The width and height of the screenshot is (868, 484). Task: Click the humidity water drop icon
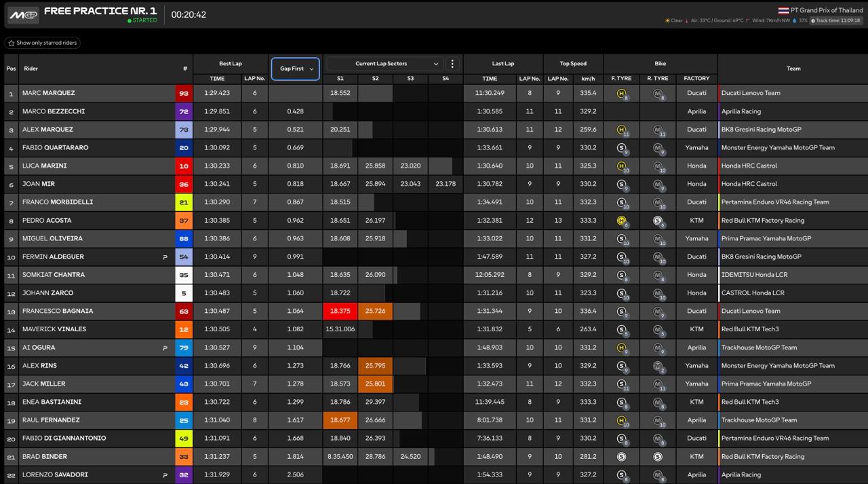pos(795,20)
